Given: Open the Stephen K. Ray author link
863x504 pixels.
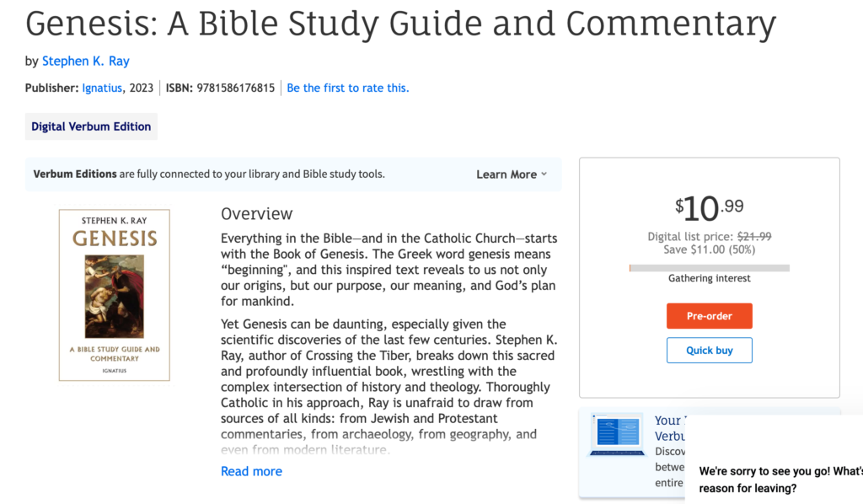Looking at the screenshot, I should point(85,61).
